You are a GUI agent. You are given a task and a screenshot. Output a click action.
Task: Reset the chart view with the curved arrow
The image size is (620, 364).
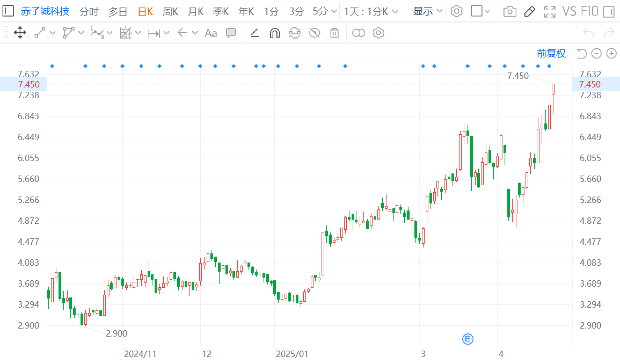pos(581,53)
